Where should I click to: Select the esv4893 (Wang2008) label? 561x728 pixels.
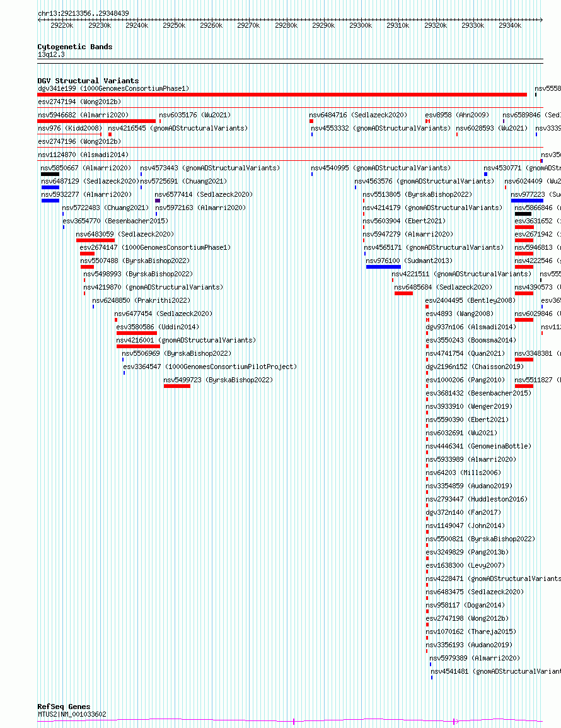point(459,314)
